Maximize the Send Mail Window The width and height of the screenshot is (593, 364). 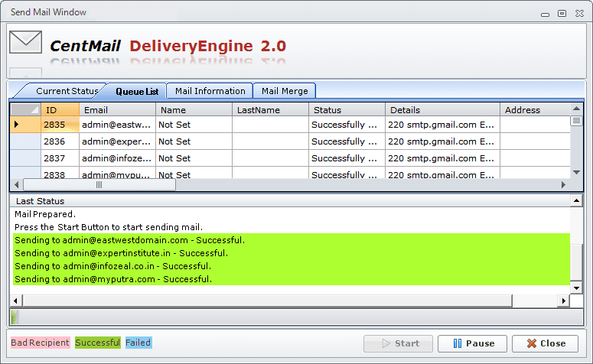pos(562,13)
